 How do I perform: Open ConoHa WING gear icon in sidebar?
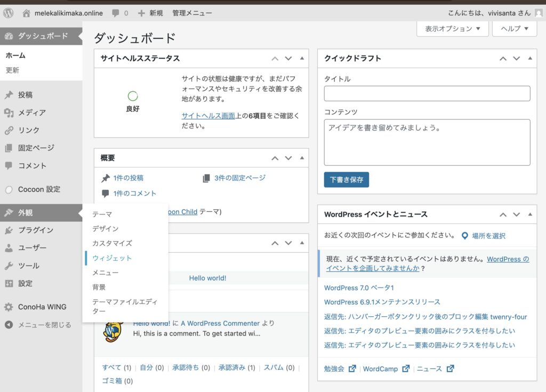(9, 307)
